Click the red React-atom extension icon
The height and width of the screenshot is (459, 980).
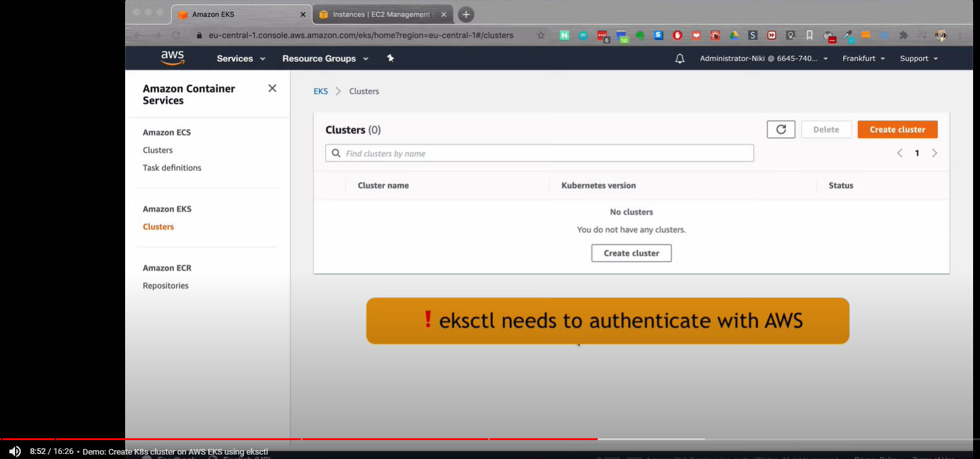coord(715,35)
